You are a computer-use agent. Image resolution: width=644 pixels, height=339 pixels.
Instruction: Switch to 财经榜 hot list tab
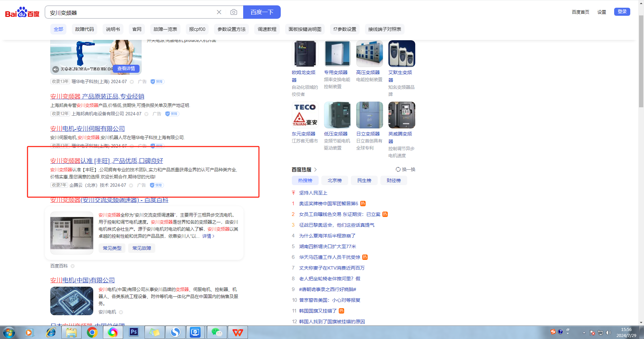(x=394, y=180)
